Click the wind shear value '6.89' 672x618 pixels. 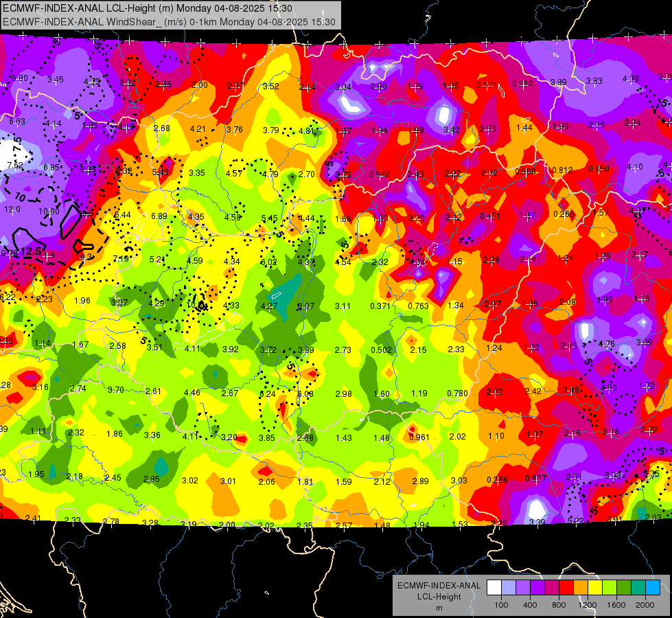tap(159, 216)
